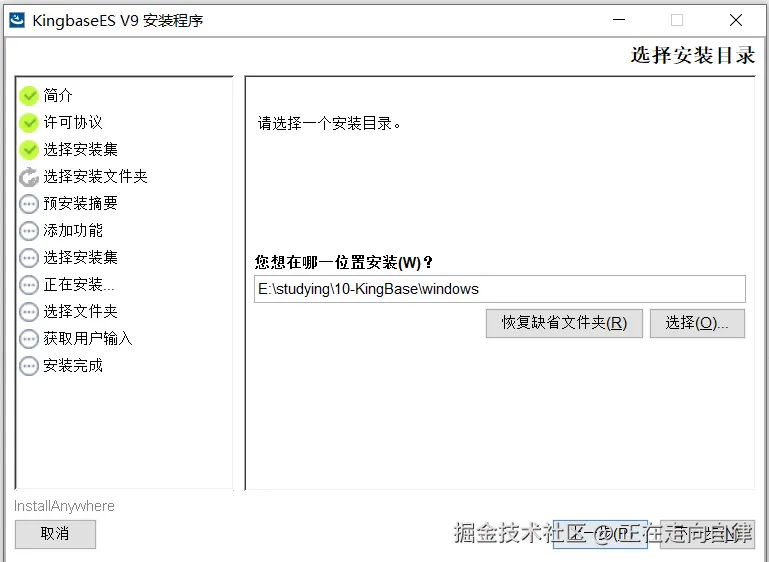
Task: Click pending icon beside 正在安装...
Action: (29, 285)
